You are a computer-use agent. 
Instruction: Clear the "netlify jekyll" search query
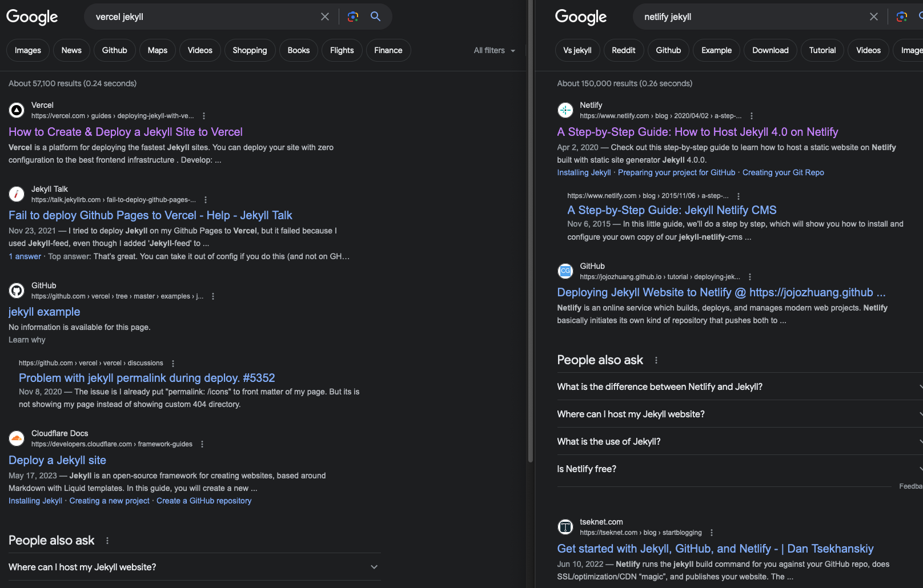[874, 17]
